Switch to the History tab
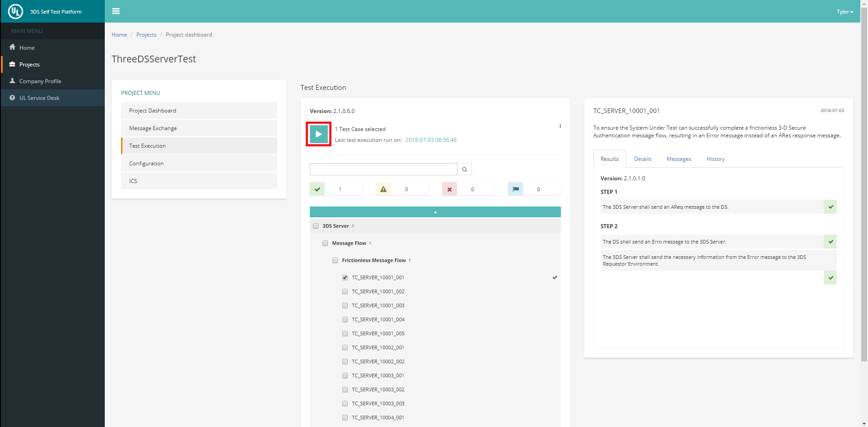Screen dimensions: 868x427 tap(716, 159)
